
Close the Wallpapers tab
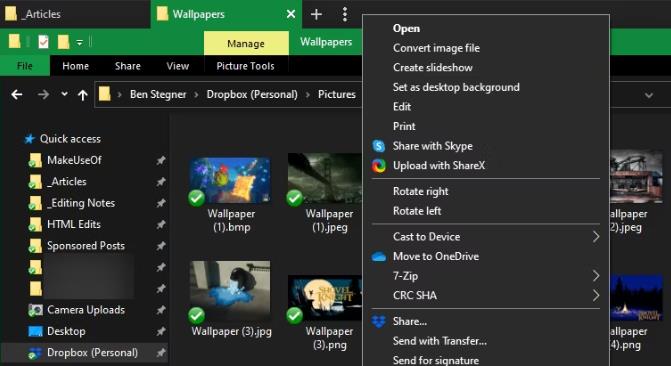click(291, 14)
